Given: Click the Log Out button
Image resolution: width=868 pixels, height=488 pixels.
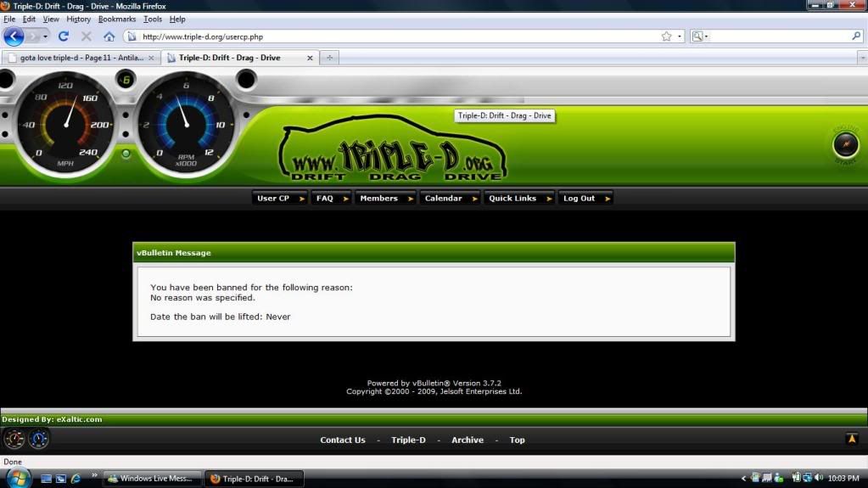Looking at the screenshot, I should [585, 199].
